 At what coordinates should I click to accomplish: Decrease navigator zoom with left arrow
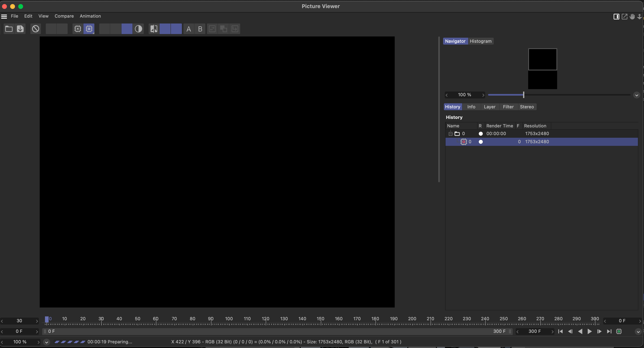click(x=447, y=95)
